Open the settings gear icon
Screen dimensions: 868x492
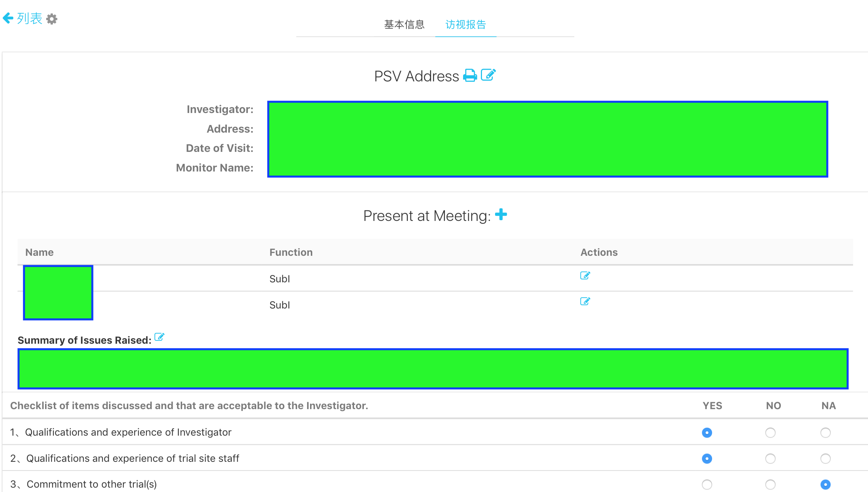pyautogui.click(x=52, y=19)
